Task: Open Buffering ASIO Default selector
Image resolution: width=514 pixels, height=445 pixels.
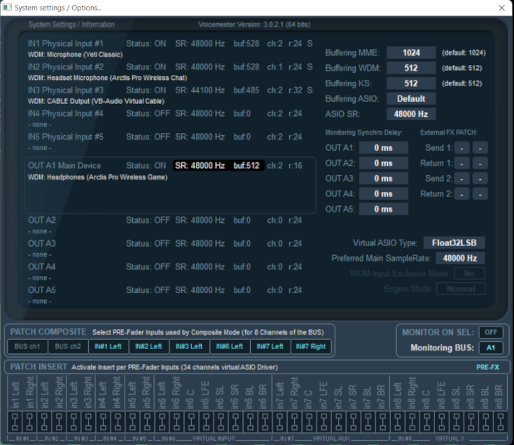Action: [x=411, y=99]
